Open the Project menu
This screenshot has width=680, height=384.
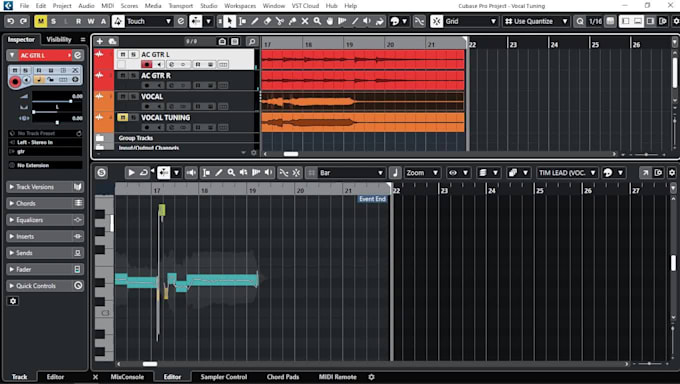pyautogui.click(x=62, y=6)
